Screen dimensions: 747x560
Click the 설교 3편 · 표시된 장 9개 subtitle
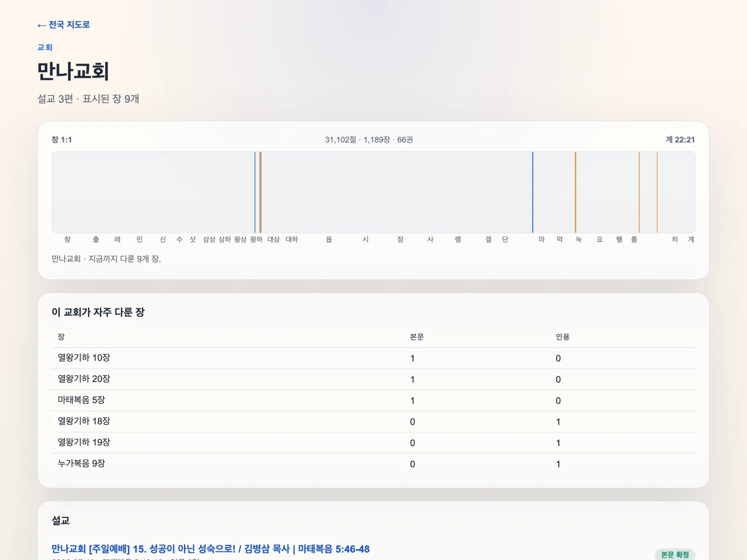point(88,98)
